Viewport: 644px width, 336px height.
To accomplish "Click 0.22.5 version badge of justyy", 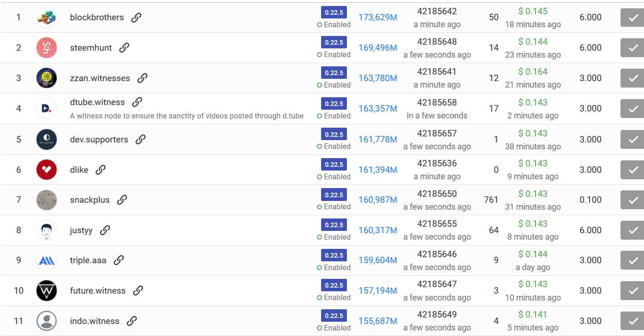I will 334,224.
